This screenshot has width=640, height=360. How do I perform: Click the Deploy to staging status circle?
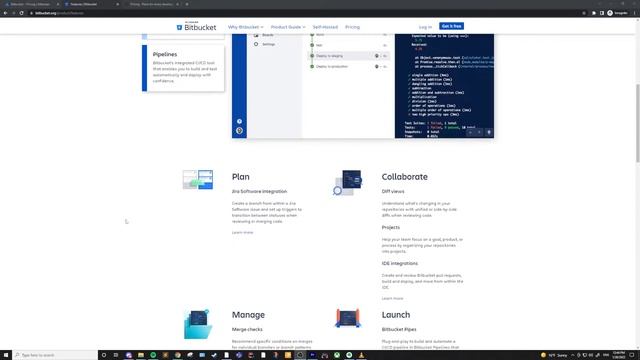tap(312, 56)
